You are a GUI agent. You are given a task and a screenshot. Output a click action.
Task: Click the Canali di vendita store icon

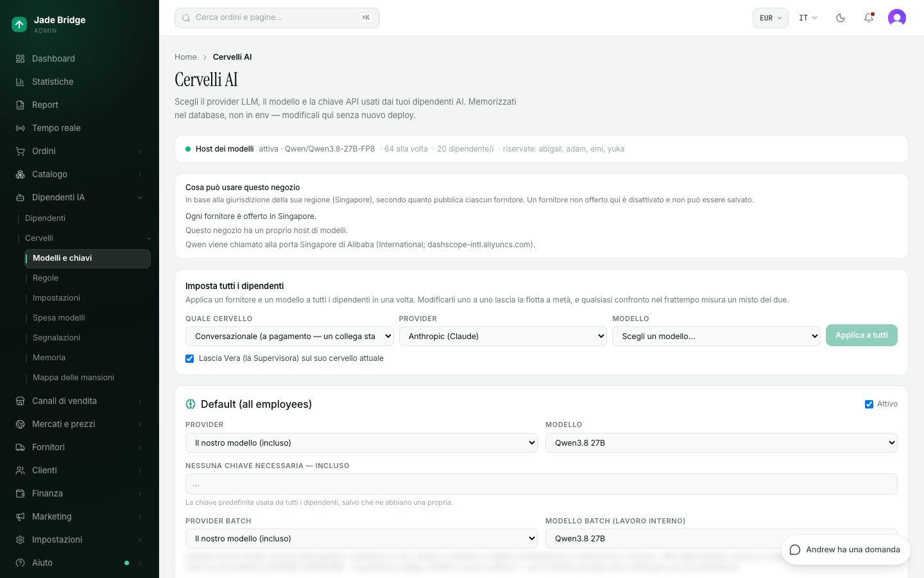pos(20,401)
